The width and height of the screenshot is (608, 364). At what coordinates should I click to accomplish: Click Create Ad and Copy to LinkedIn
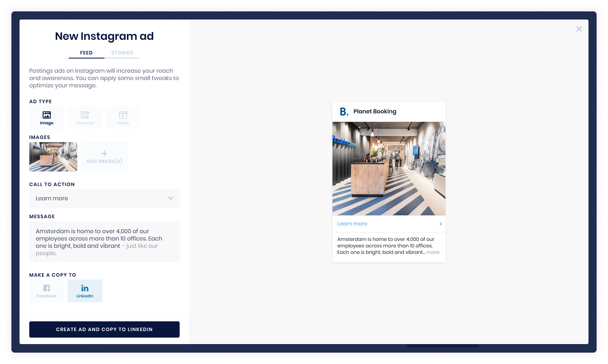pos(104,329)
